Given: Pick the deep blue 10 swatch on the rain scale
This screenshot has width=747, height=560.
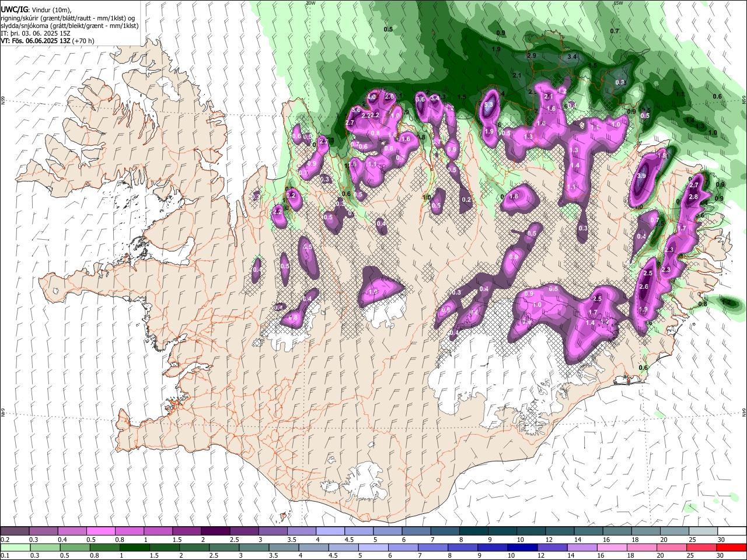Looking at the screenshot, I should (x=523, y=547).
